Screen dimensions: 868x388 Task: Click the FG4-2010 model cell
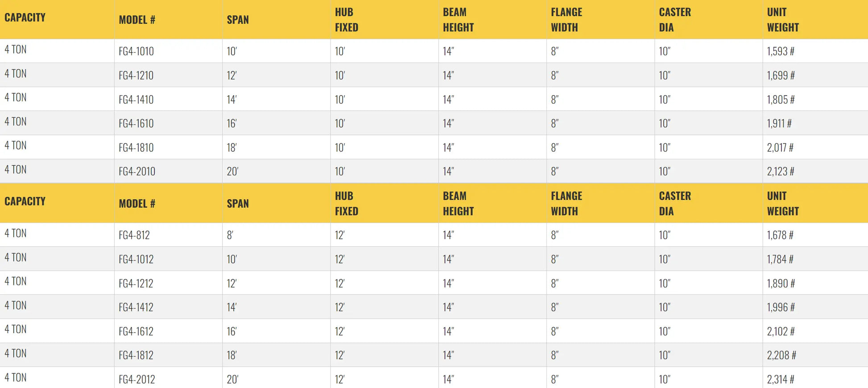137,171
